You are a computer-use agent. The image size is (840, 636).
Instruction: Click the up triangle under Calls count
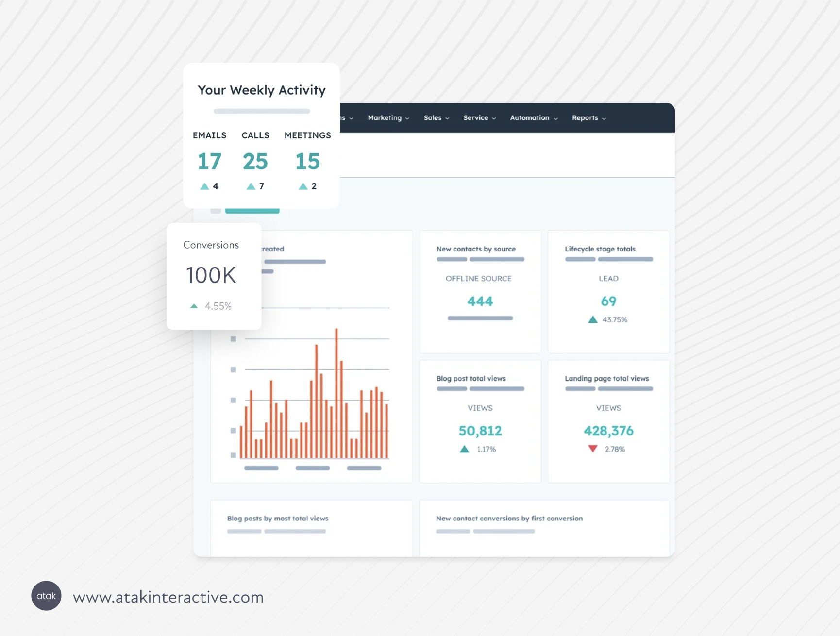[x=251, y=186]
